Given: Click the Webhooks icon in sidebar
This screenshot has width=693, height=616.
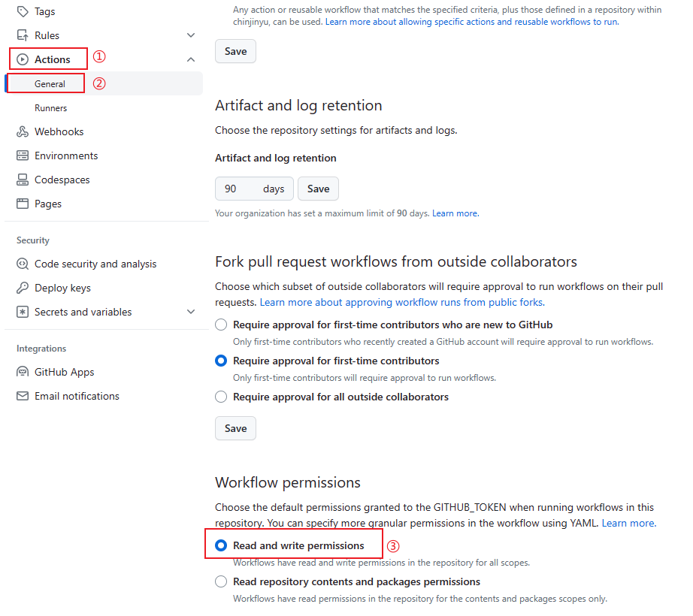Looking at the screenshot, I should click(x=23, y=131).
